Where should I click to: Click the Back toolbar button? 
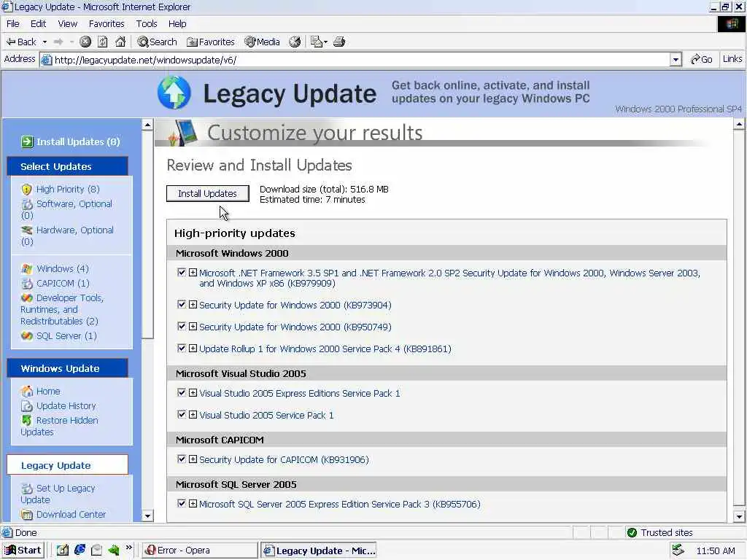pyautogui.click(x=21, y=42)
